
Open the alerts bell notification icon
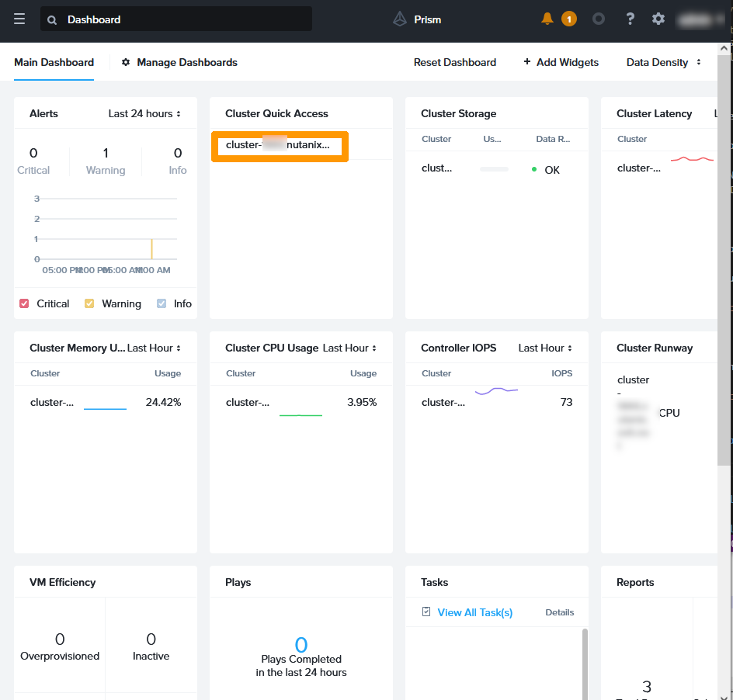click(548, 19)
